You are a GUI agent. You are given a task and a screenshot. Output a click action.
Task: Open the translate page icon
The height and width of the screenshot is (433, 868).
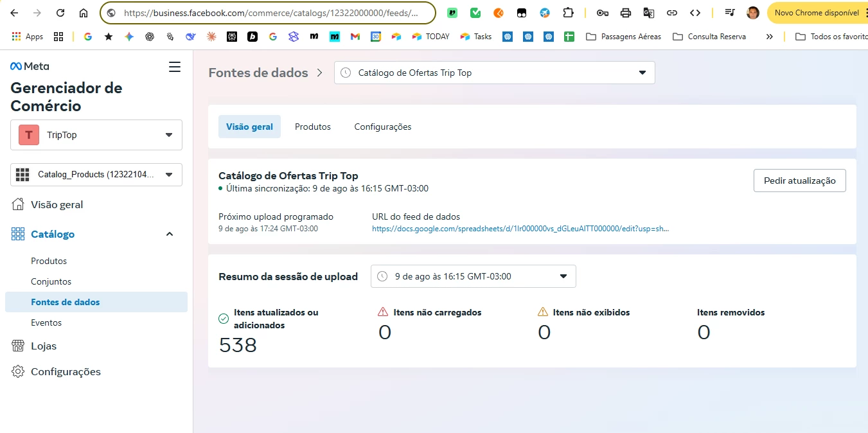[649, 13]
